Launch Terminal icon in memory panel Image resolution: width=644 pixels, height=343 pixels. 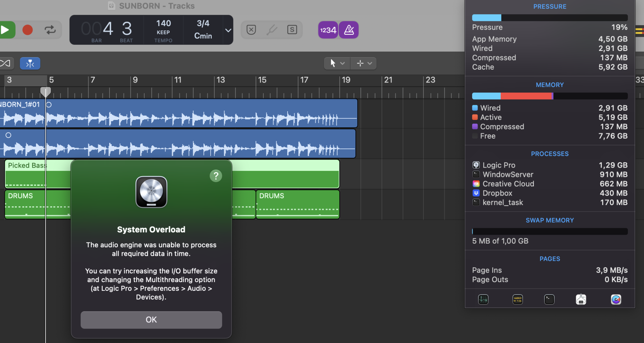click(549, 299)
